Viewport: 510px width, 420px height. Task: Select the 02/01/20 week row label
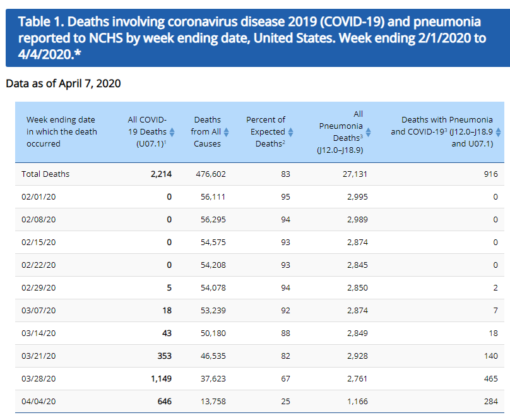click(x=39, y=196)
